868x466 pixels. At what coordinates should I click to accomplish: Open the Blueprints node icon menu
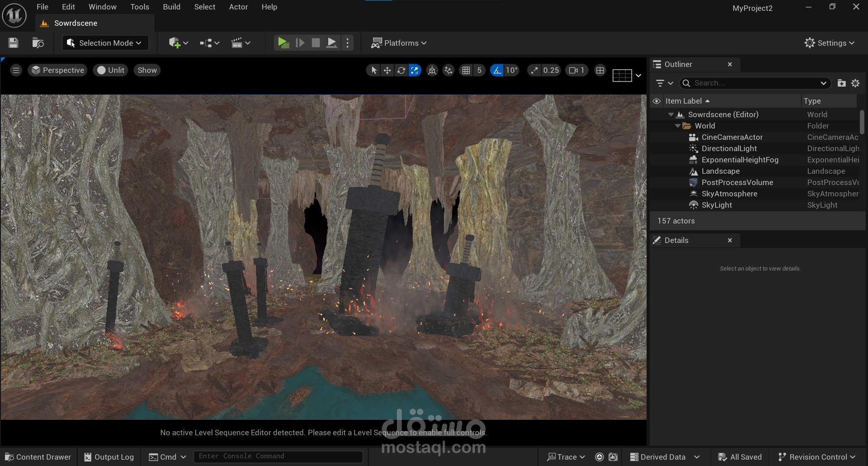(x=210, y=43)
